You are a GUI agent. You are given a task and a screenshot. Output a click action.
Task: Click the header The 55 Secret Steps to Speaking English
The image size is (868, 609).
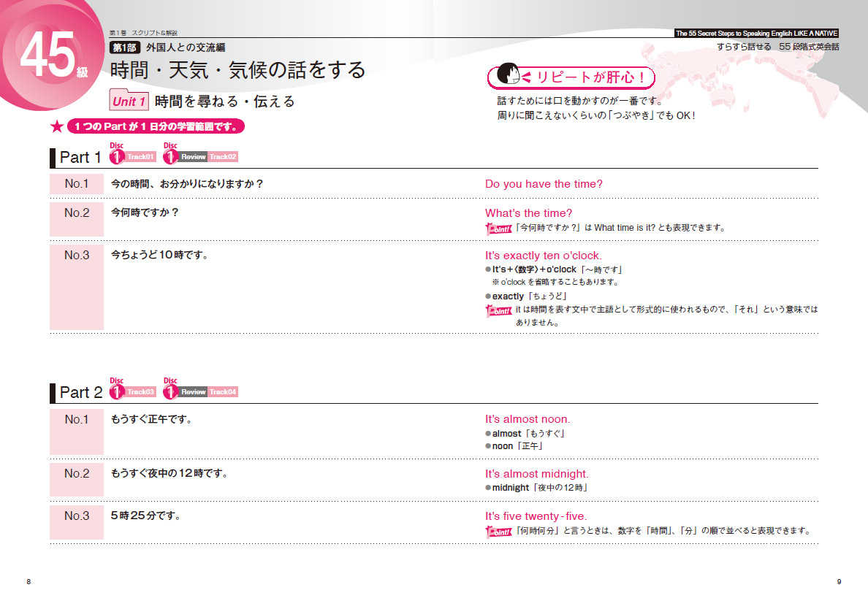click(757, 33)
